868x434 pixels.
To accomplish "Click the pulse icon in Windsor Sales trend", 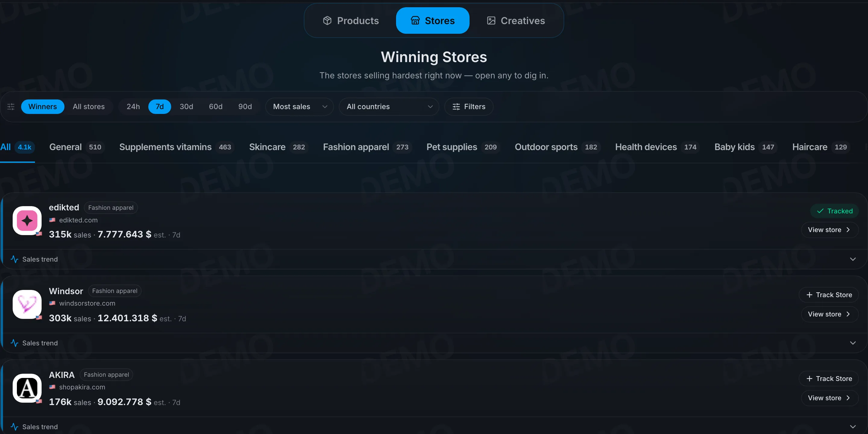I will coord(14,343).
